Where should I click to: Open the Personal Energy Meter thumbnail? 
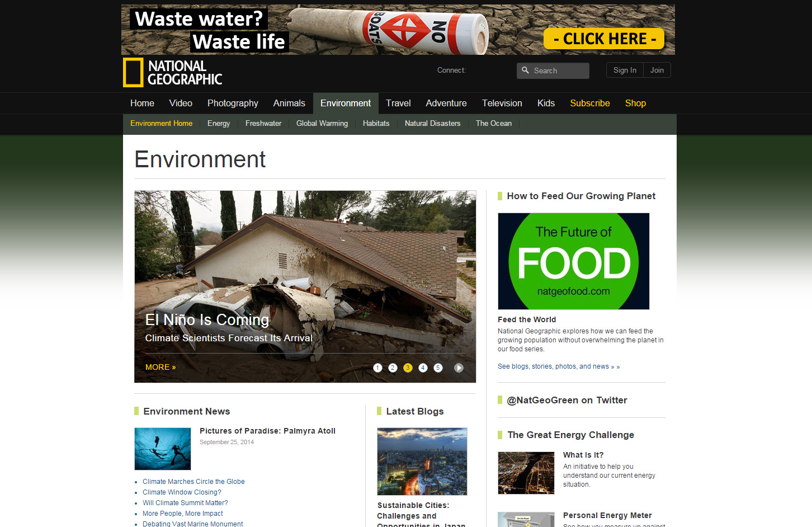click(526, 520)
